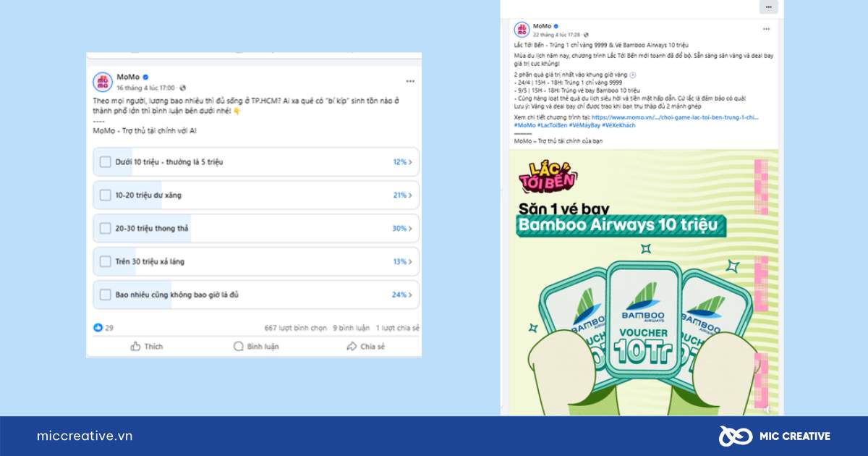
Task: Click timestamp '16 tháng 4 lúc 17:00'
Action: pos(146,88)
